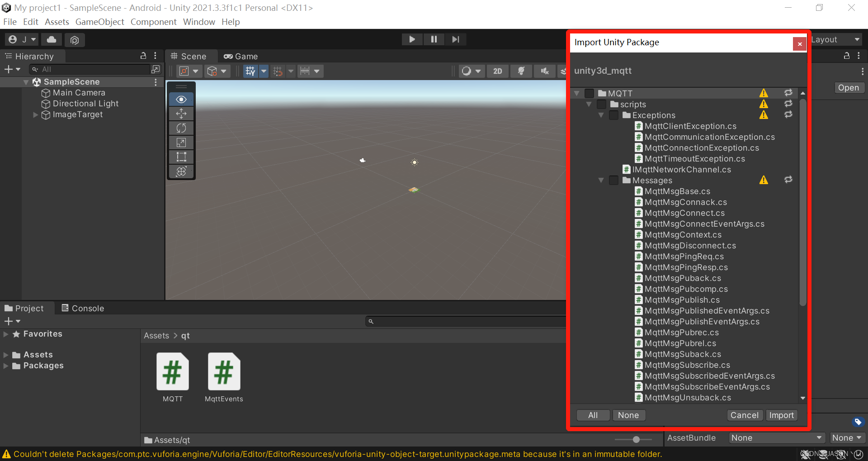Select the Rect transform tool

[x=181, y=157]
